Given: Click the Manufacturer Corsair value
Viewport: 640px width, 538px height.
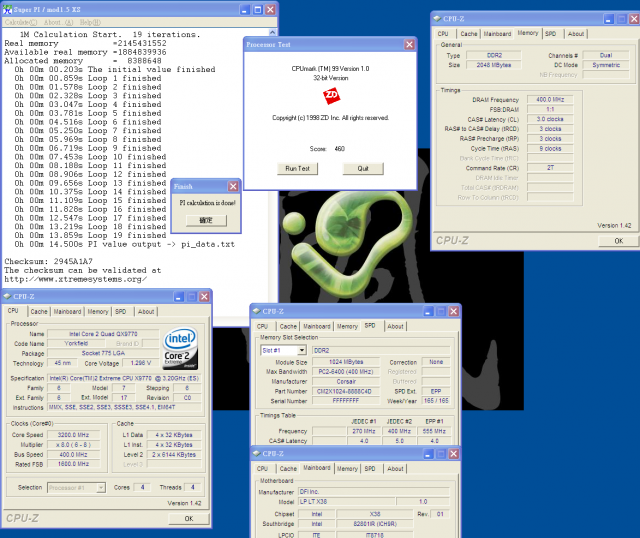Looking at the screenshot, I should (346, 381).
